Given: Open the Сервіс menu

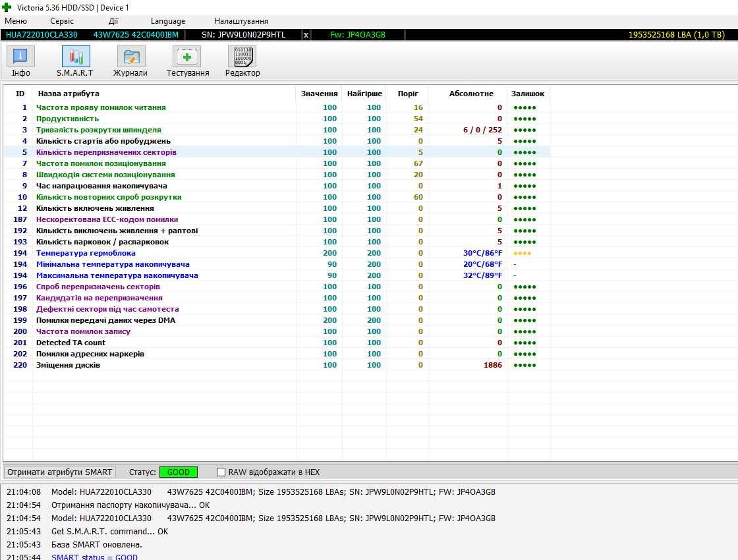Looking at the screenshot, I should click(62, 21).
